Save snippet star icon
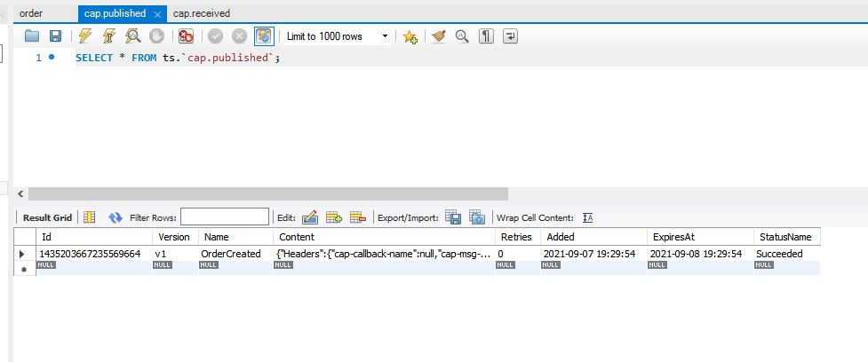The height and width of the screenshot is (362, 868). pyautogui.click(x=410, y=36)
